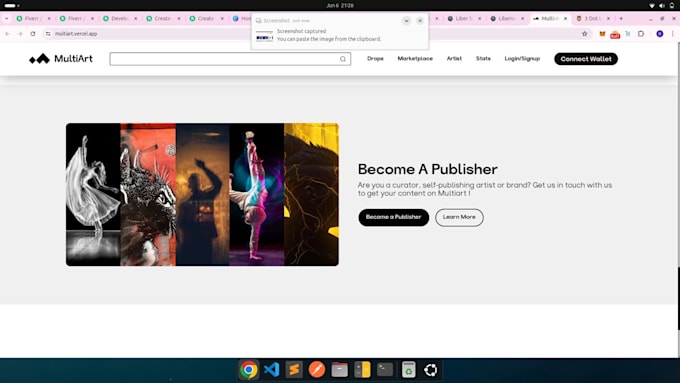This screenshot has width=680, height=383.
Task: Open the MetaMask fox extension
Action: click(602, 33)
